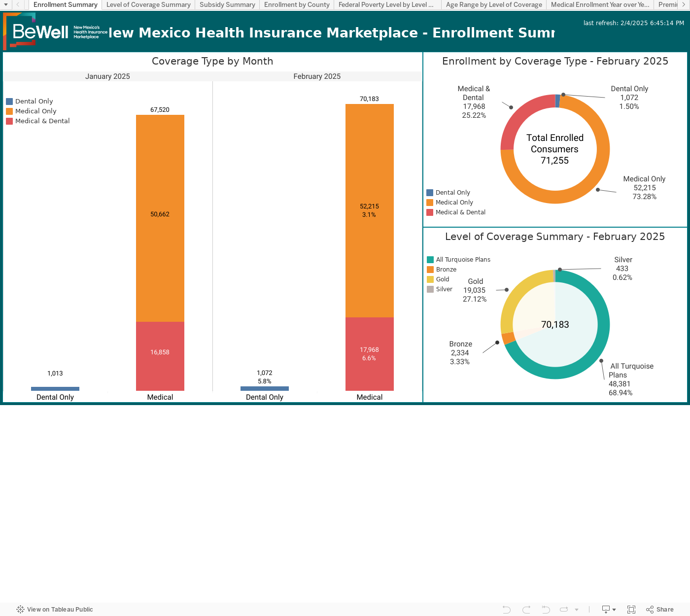Viewport: 690px width, 616px height.
Task: Click the replay animation icon
Action: coord(564,610)
